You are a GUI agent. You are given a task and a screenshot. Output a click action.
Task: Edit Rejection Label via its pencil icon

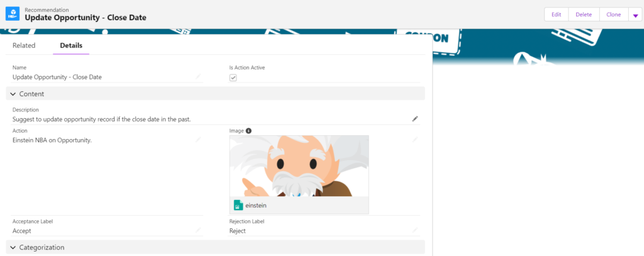click(x=415, y=230)
